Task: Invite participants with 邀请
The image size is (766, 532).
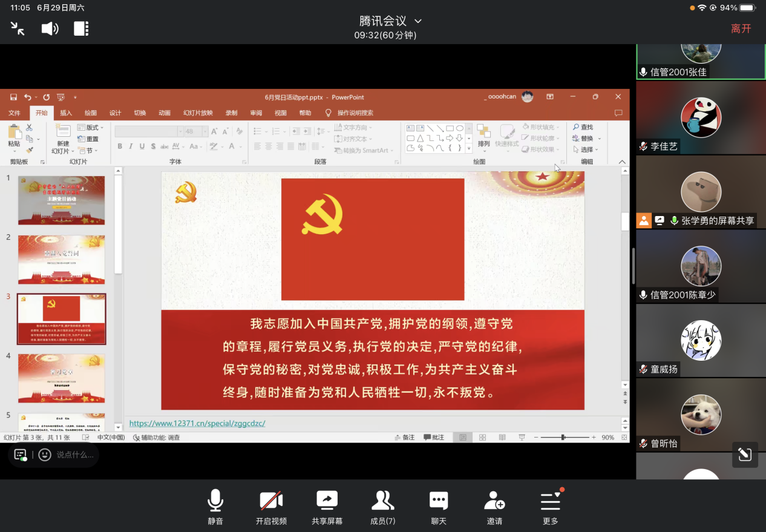Action: pyautogui.click(x=494, y=507)
